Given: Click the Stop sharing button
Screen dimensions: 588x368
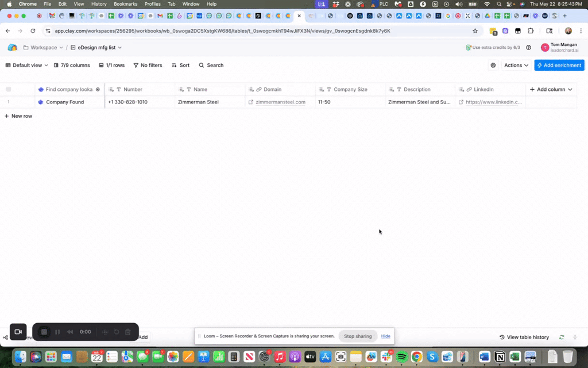Looking at the screenshot, I should (358, 336).
